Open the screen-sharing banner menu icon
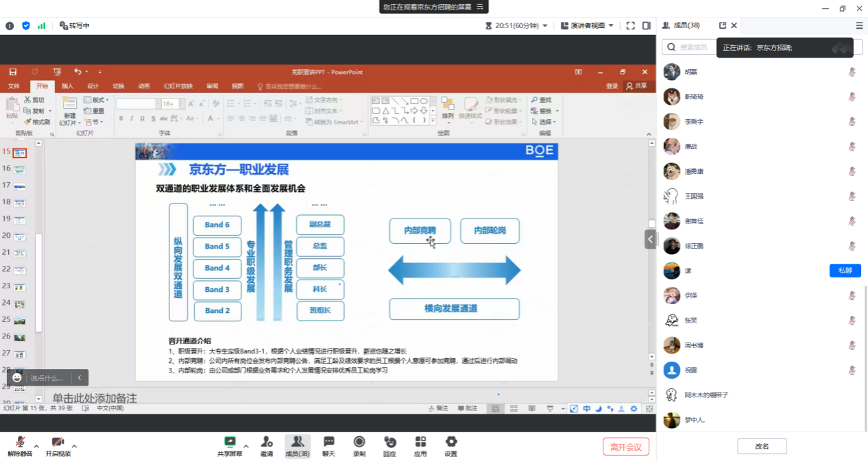Viewport: 868px width, 461px height. click(480, 6)
